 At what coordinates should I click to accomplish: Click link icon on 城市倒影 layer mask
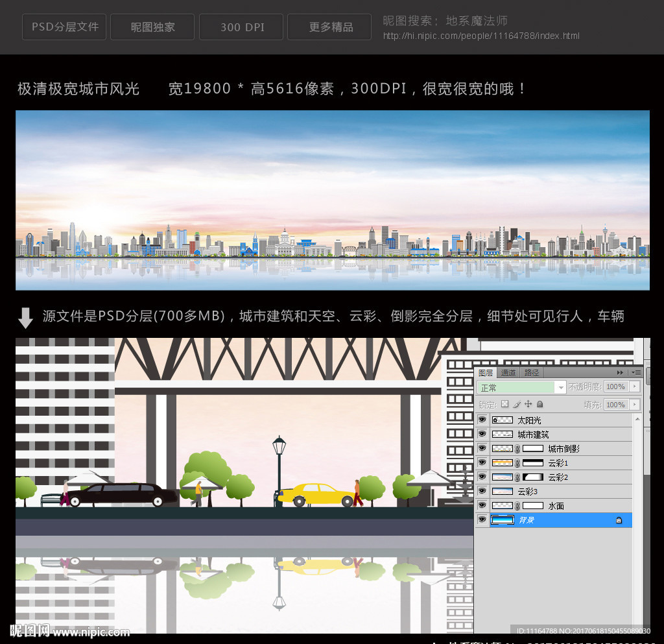pyautogui.click(x=517, y=449)
